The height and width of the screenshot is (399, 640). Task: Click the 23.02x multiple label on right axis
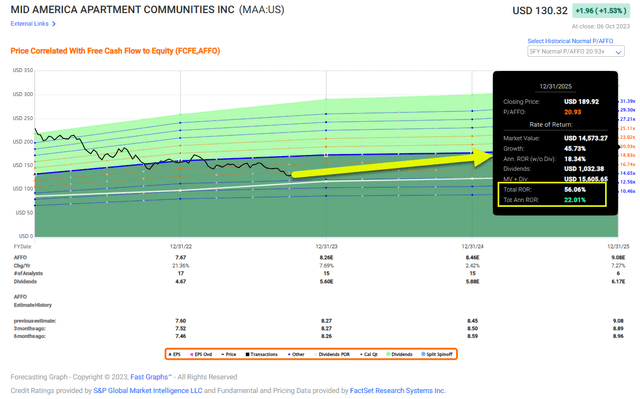(628, 137)
